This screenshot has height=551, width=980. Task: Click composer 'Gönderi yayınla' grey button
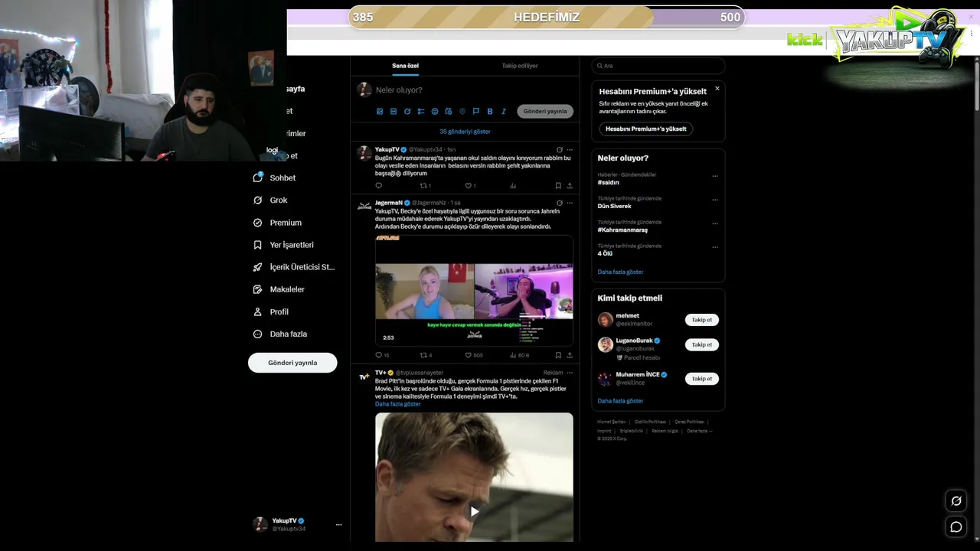pyautogui.click(x=545, y=112)
